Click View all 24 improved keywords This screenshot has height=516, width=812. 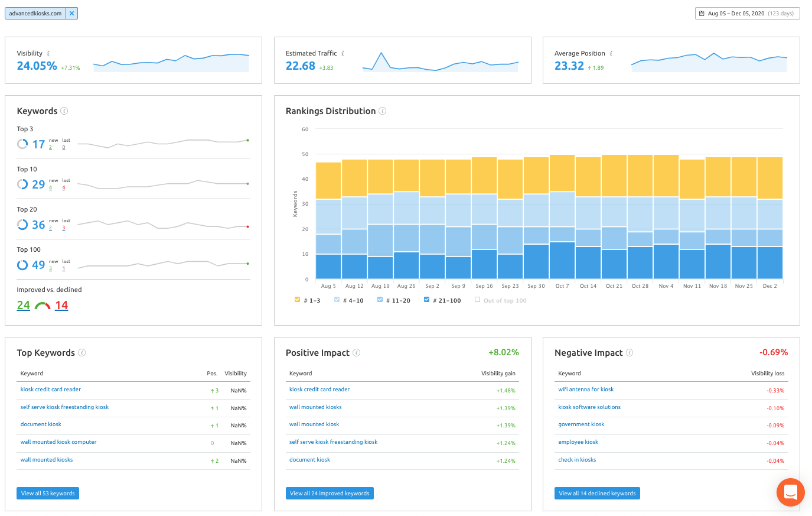pyautogui.click(x=330, y=494)
